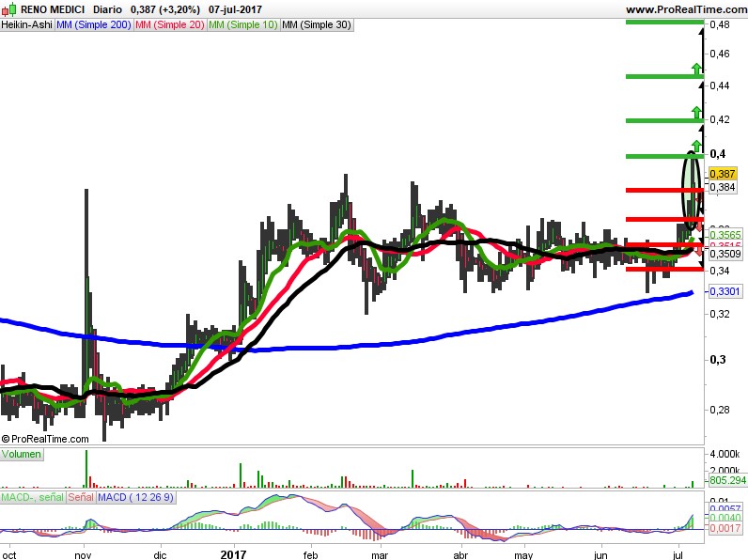This screenshot has height=560, width=748.
Task: Click the 4.000k volume axis label
Action: 725,454
